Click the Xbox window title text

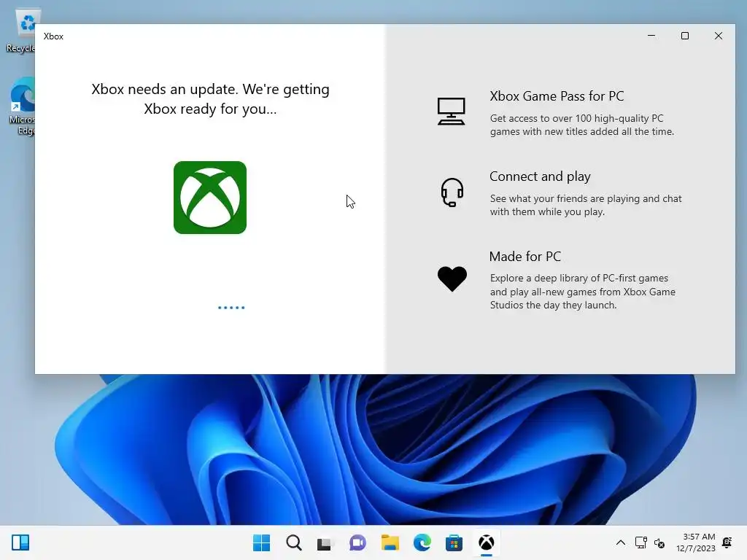pos(53,36)
